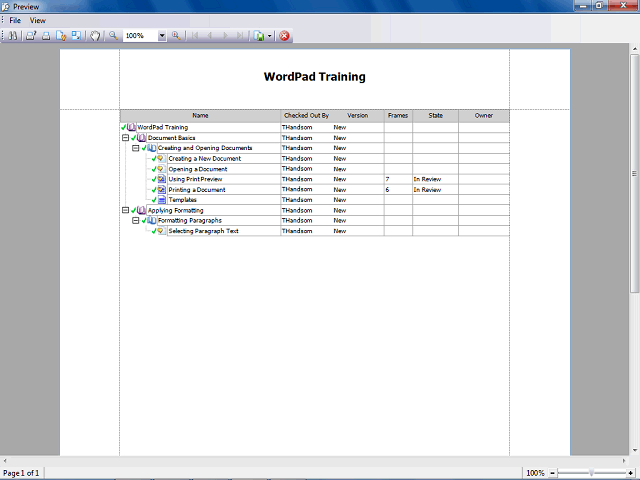The width and height of the screenshot is (640, 480).
Task: Click the Frames column header
Action: pyautogui.click(x=398, y=116)
